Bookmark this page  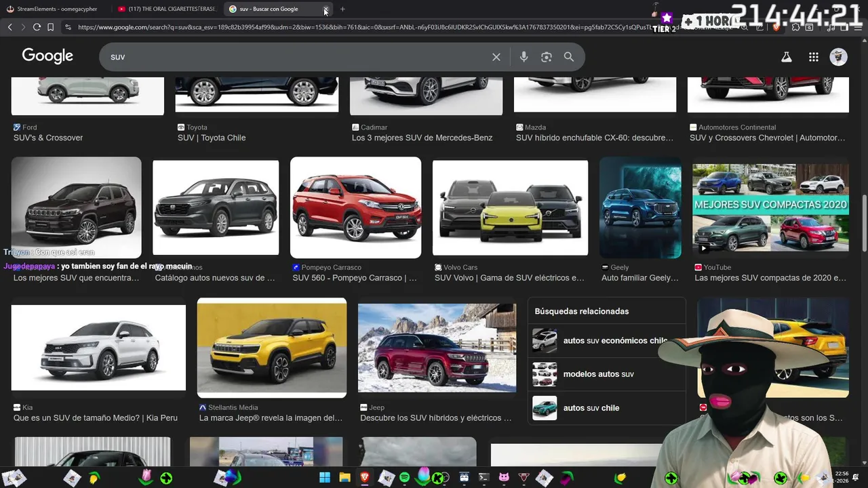pyautogui.click(x=50, y=27)
